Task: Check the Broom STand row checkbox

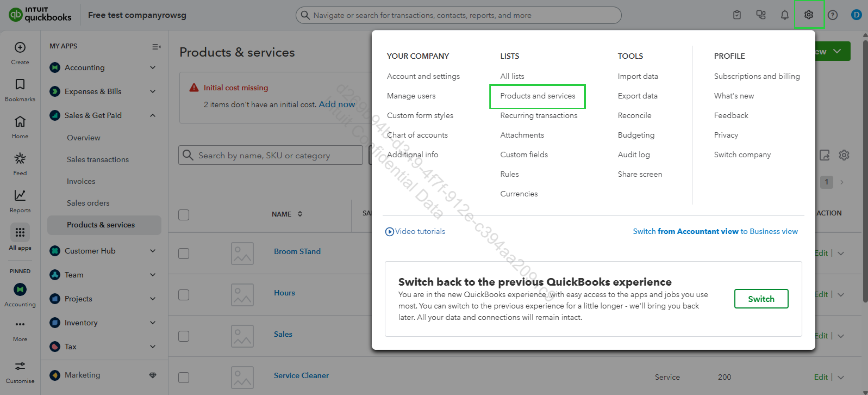Action: tap(184, 253)
